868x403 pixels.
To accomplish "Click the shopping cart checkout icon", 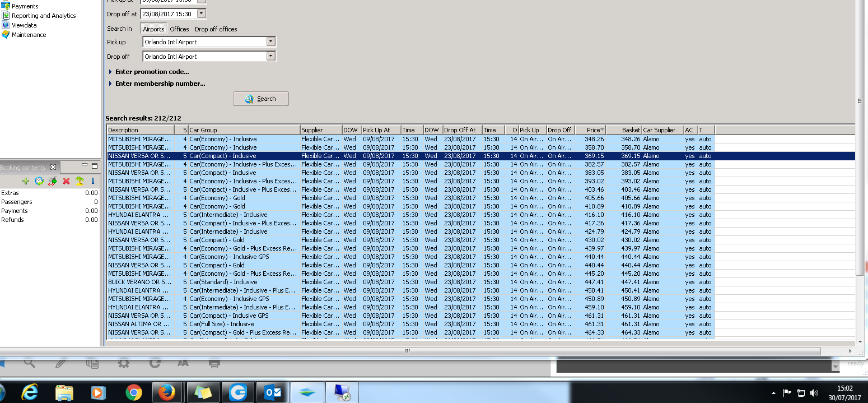I will pos(53,181).
